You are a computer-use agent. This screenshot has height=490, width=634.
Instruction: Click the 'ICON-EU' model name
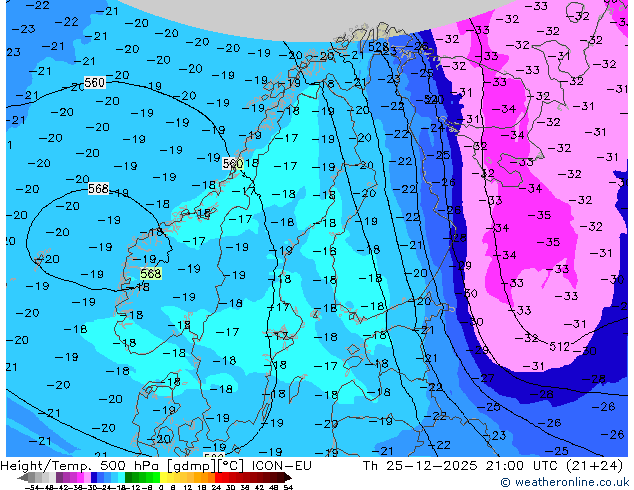282,466
